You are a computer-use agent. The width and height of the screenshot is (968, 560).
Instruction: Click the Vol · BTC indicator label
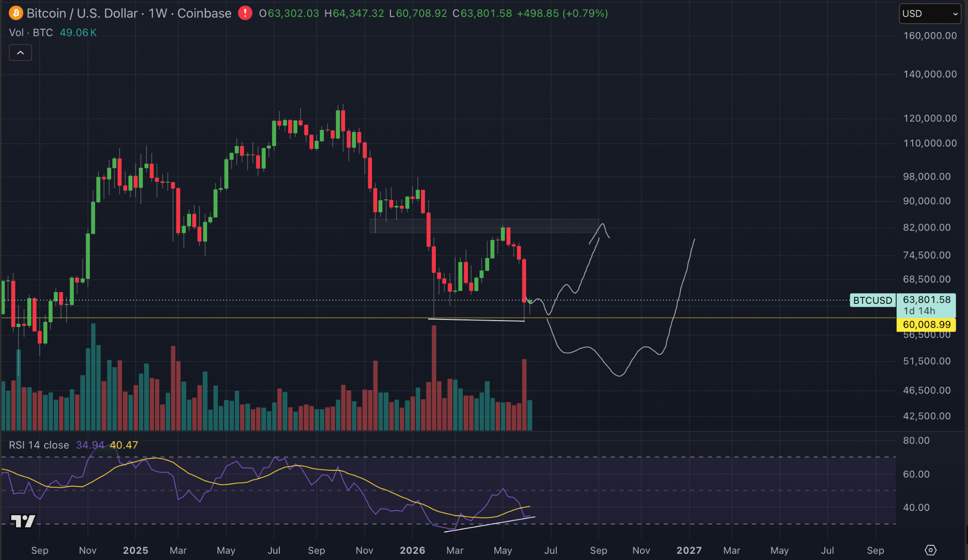coord(31,33)
